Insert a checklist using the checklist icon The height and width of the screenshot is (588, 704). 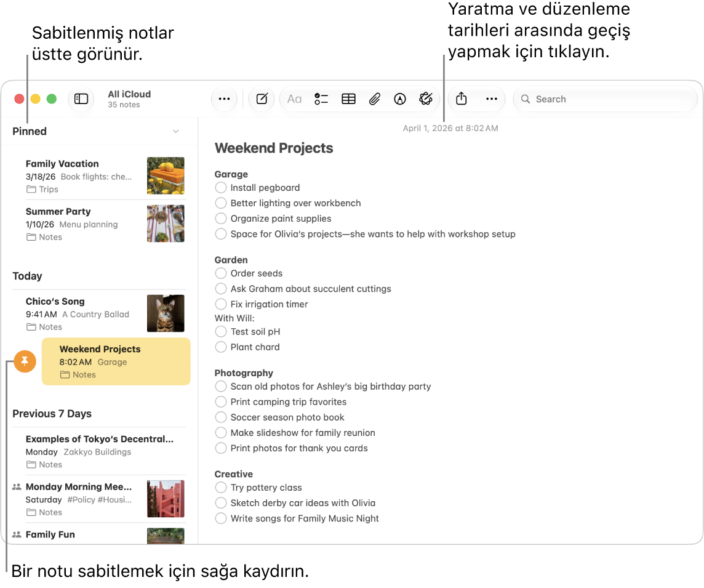[x=321, y=99]
